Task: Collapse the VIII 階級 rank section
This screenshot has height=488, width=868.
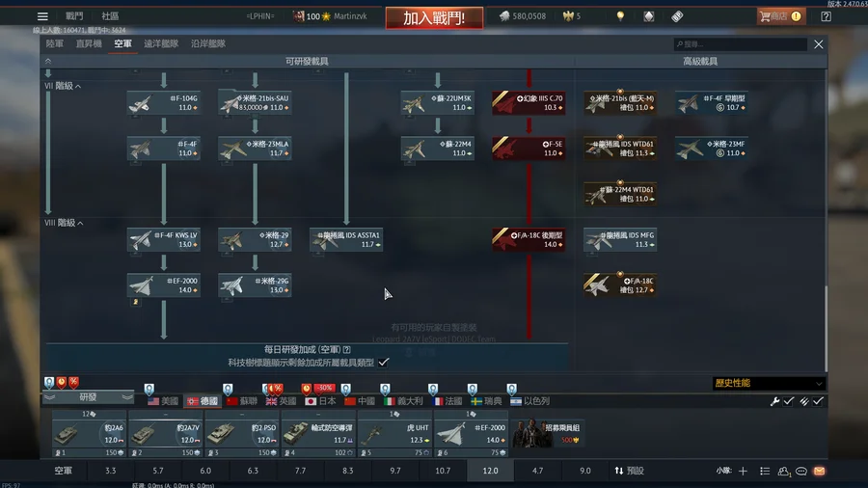Action: pyautogui.click(x=80, y=223)
